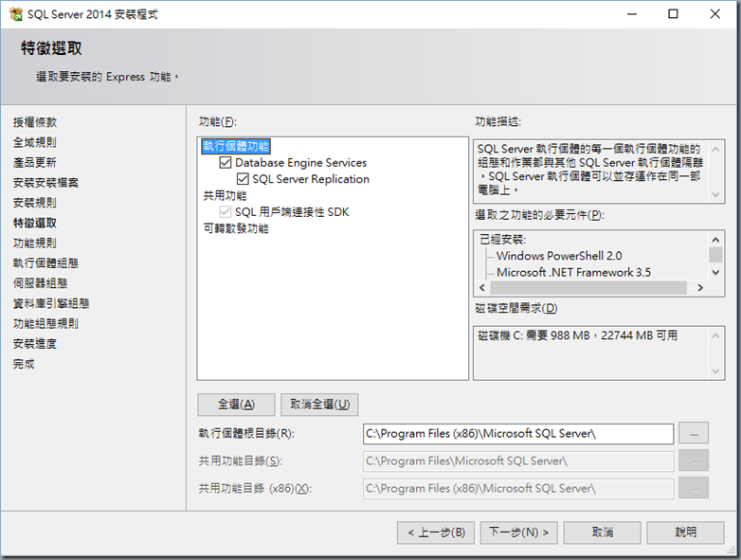Click 執行個體組態 step in sidebar

[45, 263]
